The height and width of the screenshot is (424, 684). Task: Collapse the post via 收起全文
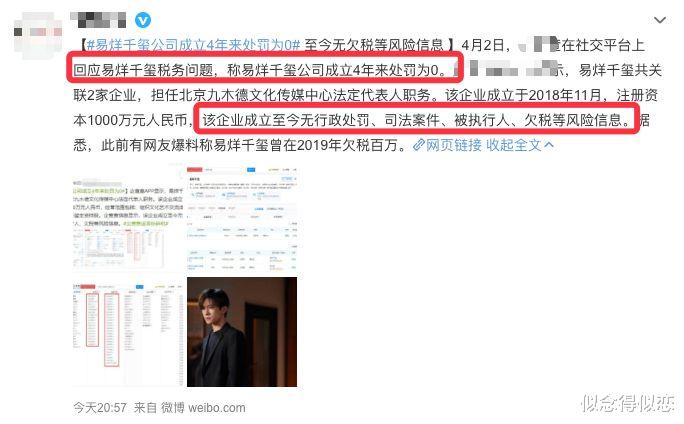coord(513,144)
